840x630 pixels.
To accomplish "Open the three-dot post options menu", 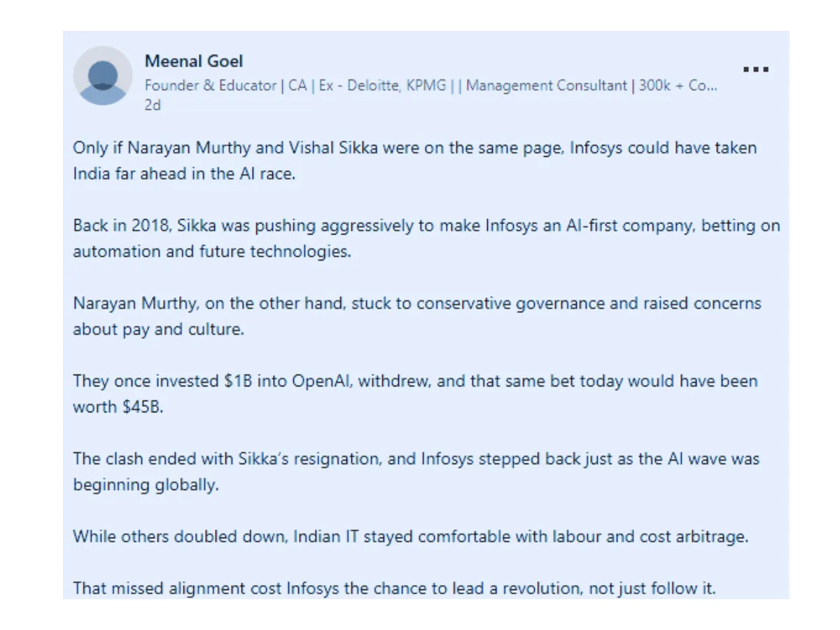I will (755, 69).
